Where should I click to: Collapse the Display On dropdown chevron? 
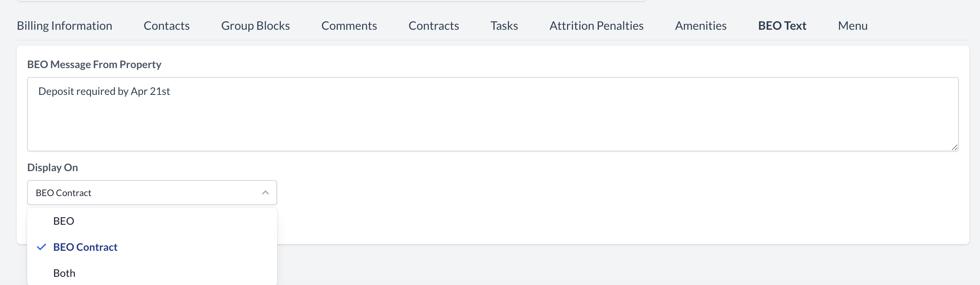[x=265, y=192]
